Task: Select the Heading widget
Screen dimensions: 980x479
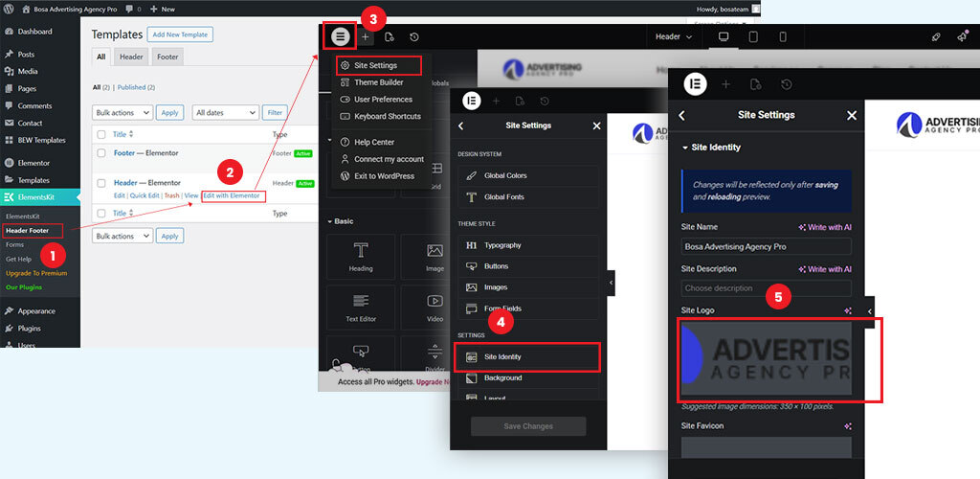Action: click(x=361, y=257)
